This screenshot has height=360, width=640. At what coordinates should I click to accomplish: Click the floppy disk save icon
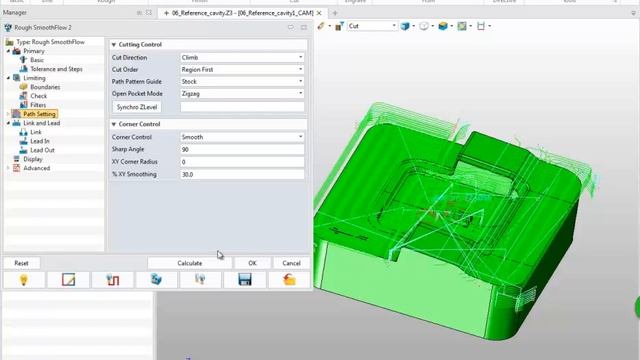pyautogui.click(x=244, y=280)
